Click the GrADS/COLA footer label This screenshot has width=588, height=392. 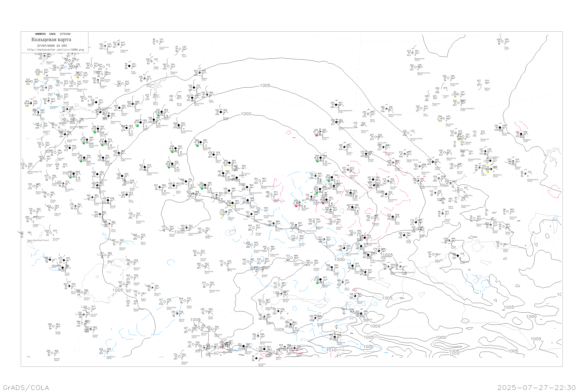click(x=26, y=387)
